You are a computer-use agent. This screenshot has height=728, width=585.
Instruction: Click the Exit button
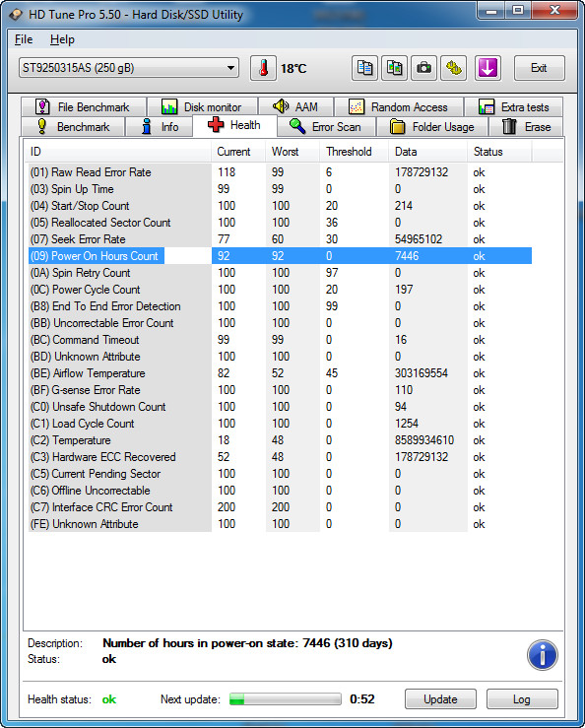(539, 68)
